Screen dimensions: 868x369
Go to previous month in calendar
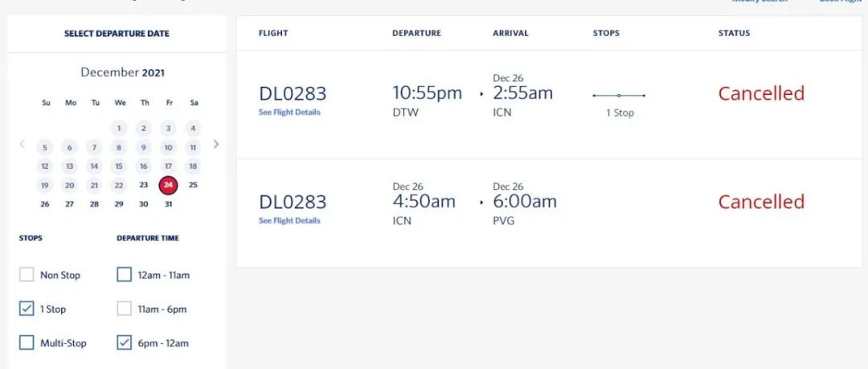[23, 145]
